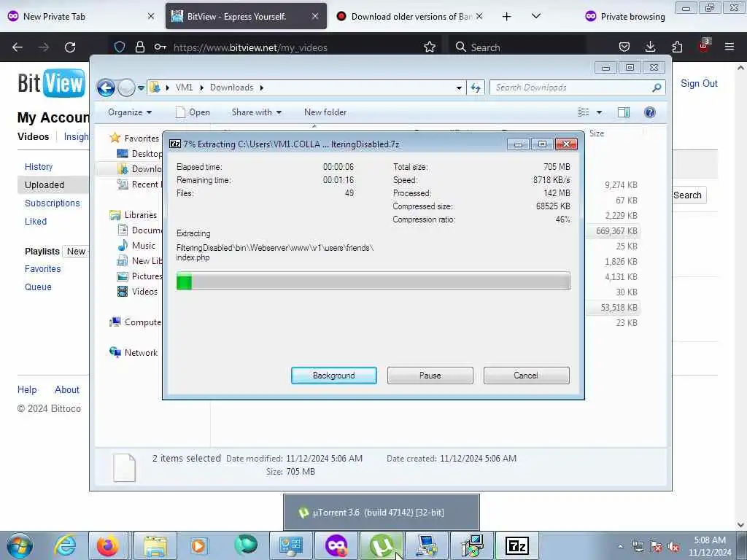747x560 pixels.
Task: Click the BitView Search button
Action: click(687, 195)
